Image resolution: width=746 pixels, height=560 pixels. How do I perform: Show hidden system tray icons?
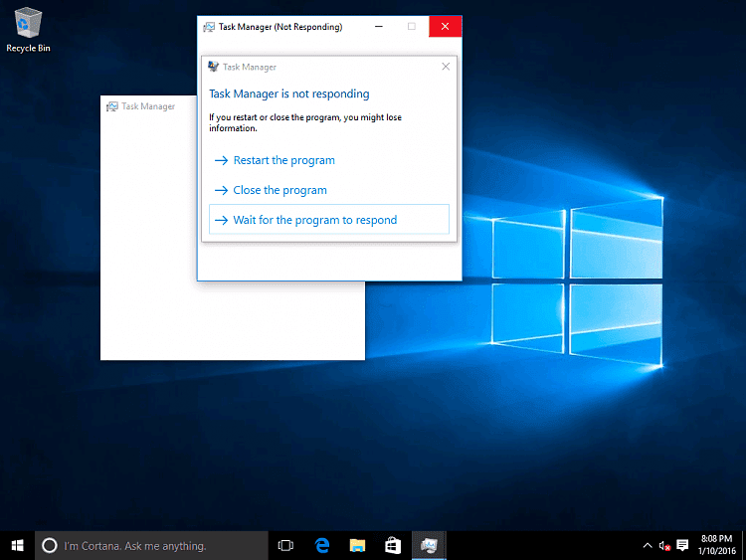click(x=648, y=546)
